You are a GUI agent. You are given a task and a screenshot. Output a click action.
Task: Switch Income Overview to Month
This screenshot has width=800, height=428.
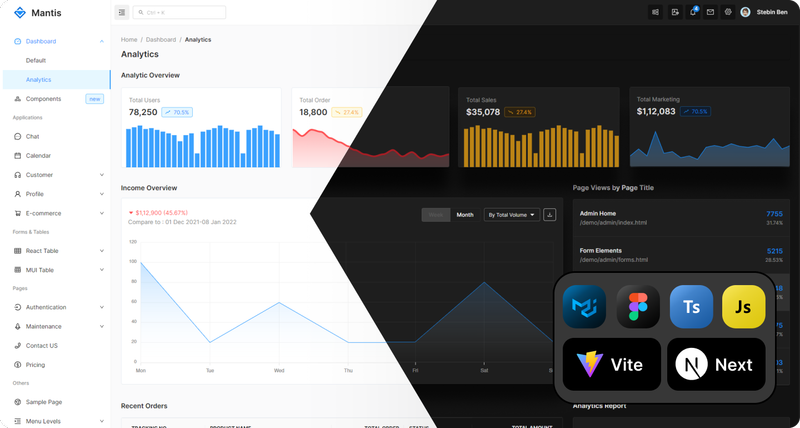point(465,215)
